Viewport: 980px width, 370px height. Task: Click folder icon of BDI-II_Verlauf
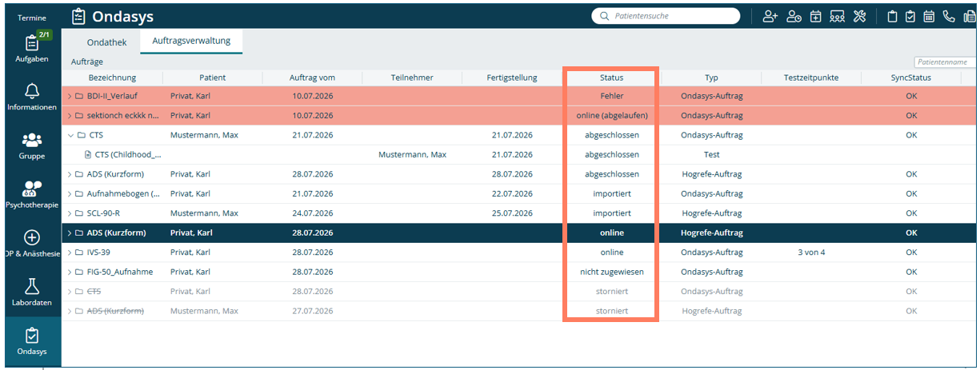[80, 97]
